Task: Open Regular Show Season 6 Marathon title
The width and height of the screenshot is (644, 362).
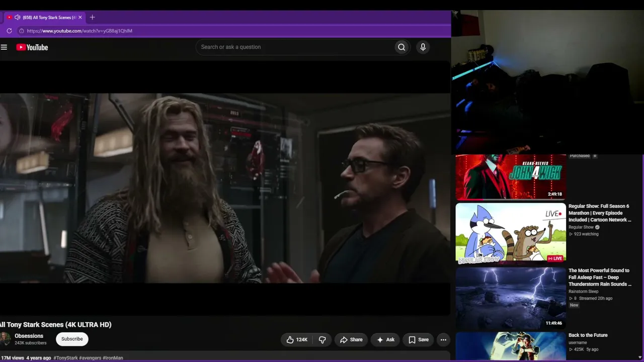Action: pyautogui.click(x=600, y=213)
